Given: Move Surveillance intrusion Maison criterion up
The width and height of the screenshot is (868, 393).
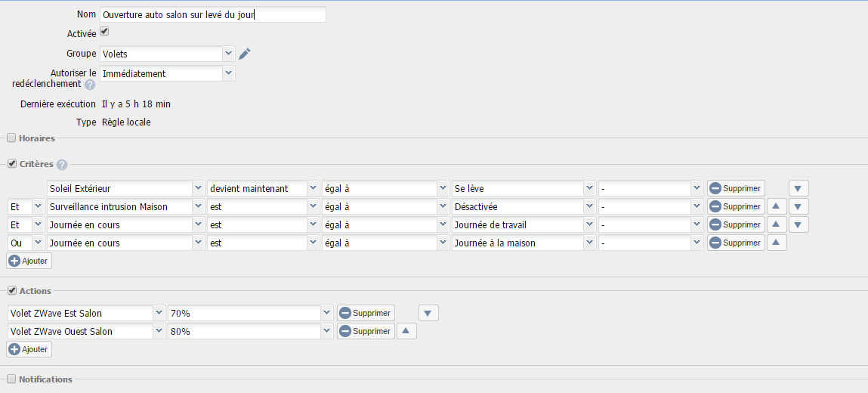Looking at the screenshot, I should pyautogui.click(x=777, y=206).
